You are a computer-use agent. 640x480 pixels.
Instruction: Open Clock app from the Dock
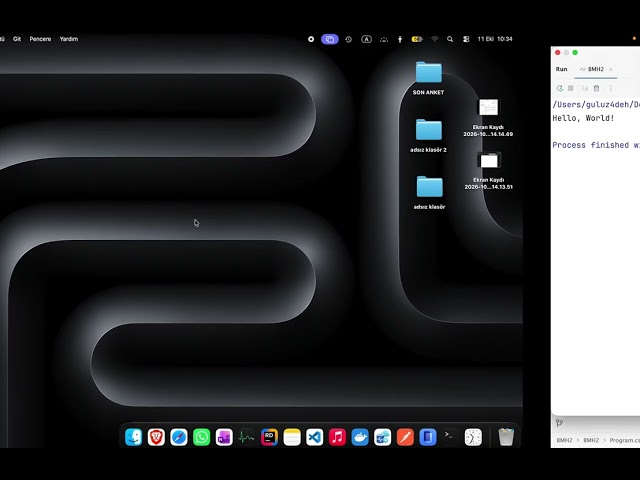(473, 437)
